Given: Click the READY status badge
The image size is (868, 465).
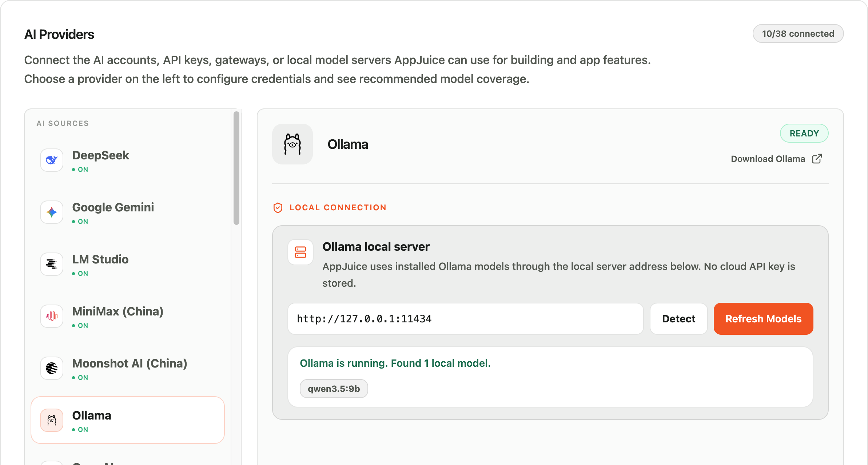Looking at the screenshot, I should click(x=804, y=134).
